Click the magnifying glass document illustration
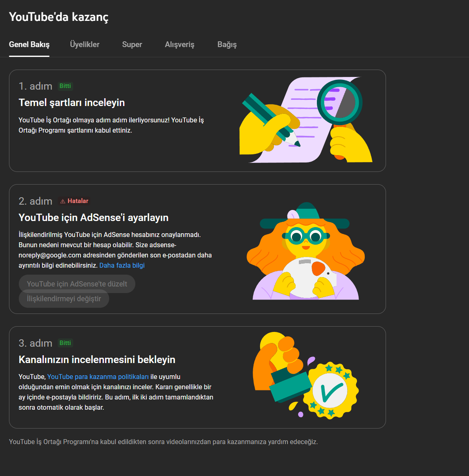This screenshot has width=469, height=476. tap(306, 120)
